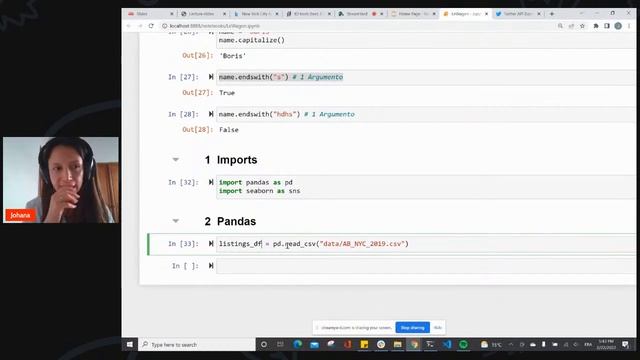Close the Twitter API browser tab
Screen dimensions: 640x360
(539, 14)
